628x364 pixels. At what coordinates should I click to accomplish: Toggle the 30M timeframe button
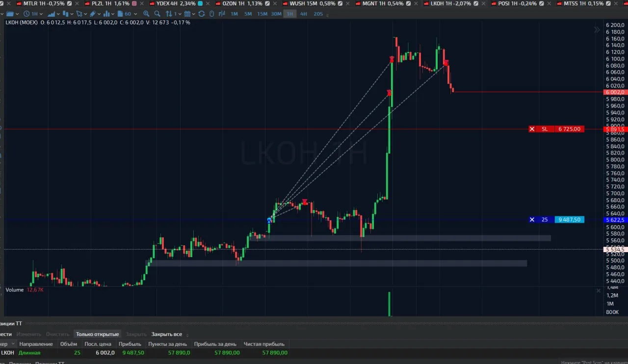click(276, 14)
